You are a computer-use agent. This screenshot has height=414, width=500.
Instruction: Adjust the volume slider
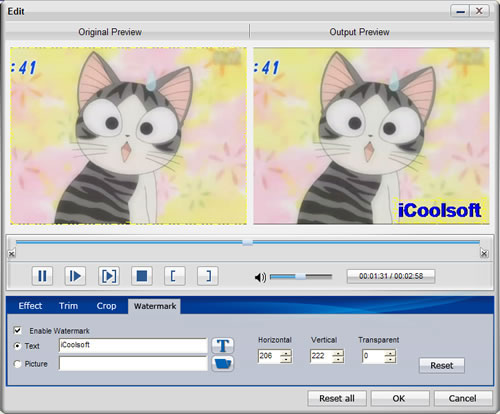pos(301,276)
